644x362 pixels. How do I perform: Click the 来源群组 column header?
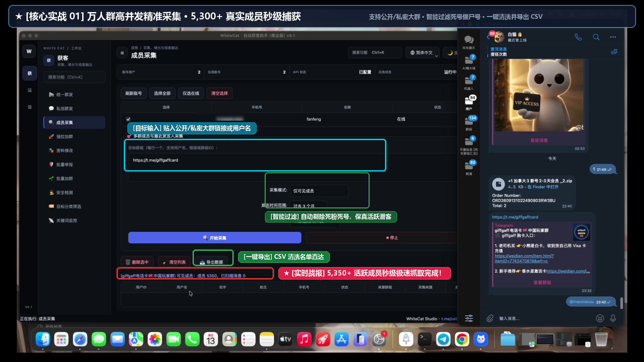pyautogui.click(x=385, y=287)
